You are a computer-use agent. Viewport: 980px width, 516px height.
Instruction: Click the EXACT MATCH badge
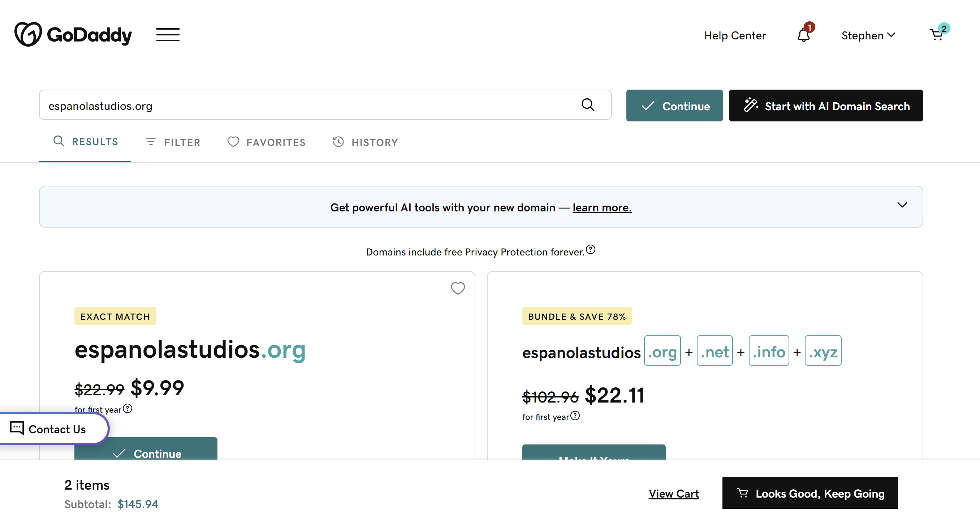[x=115, y=316]
